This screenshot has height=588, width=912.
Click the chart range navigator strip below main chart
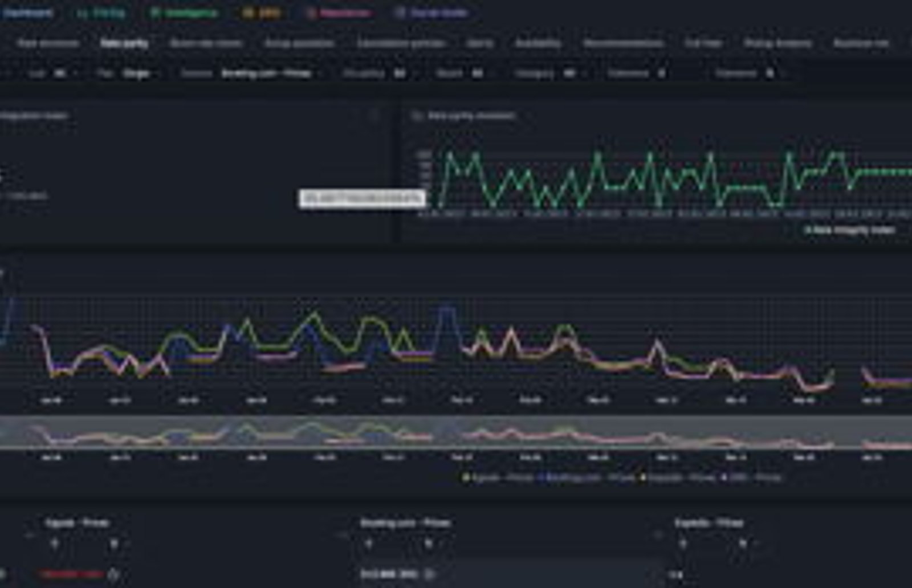tap(456, 432)
